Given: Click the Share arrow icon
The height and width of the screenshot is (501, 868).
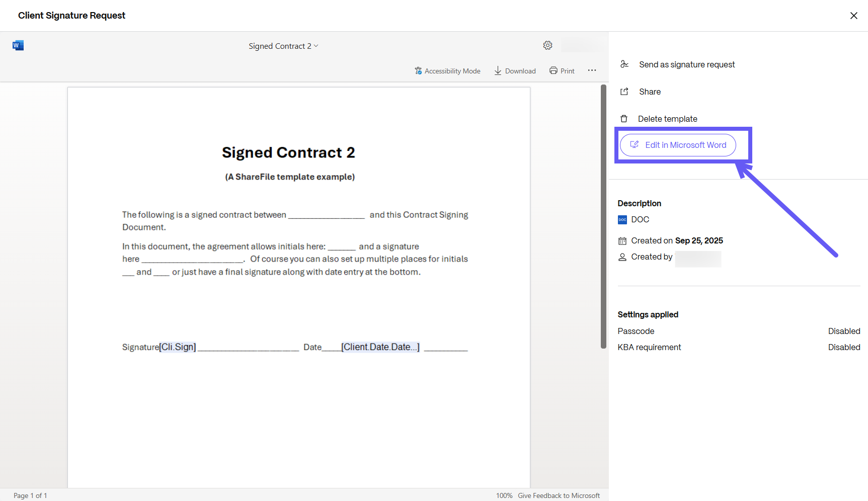Looking at the screenshot, I should pyautogui.click(x=624, y=92).
